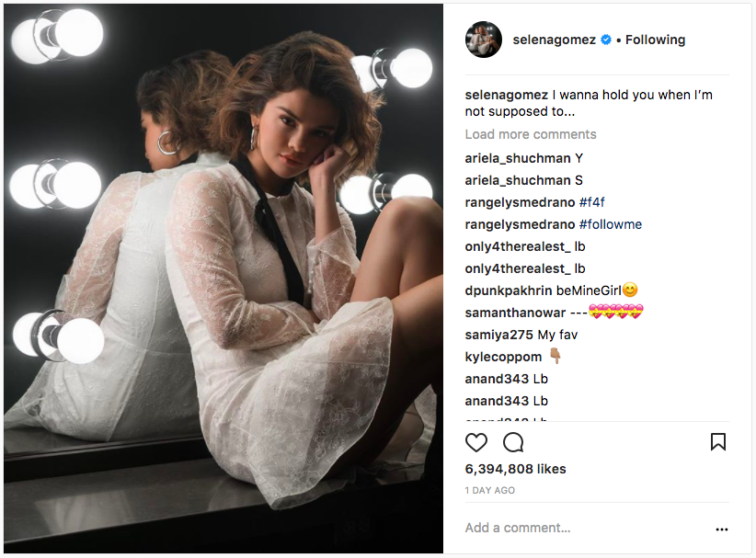View kylecoppom profile

[x=503, y=357]
